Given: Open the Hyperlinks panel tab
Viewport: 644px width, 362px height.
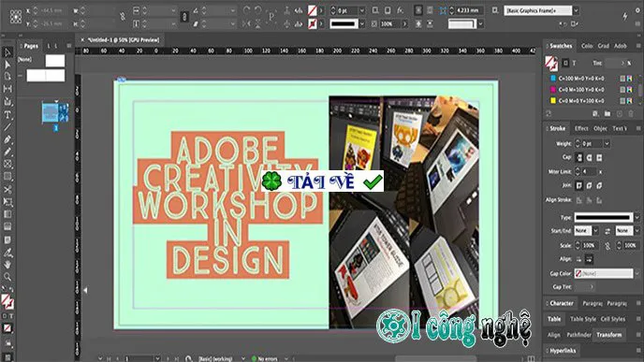Looking at the screenshot, I should [x=563, y=351].
